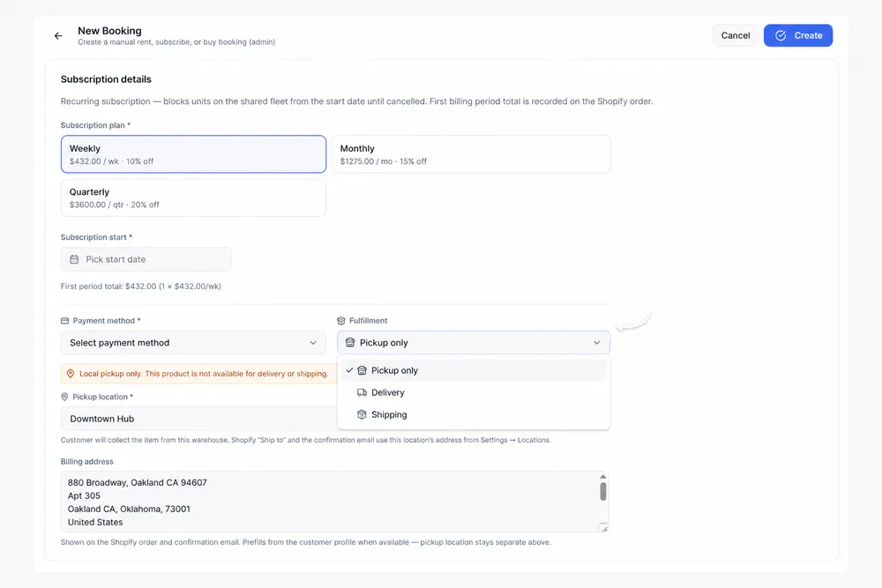Viewport: 882px width, 588px height.
Task: Click the box icon beside Fulfillment label
Action: click(340, 320)
